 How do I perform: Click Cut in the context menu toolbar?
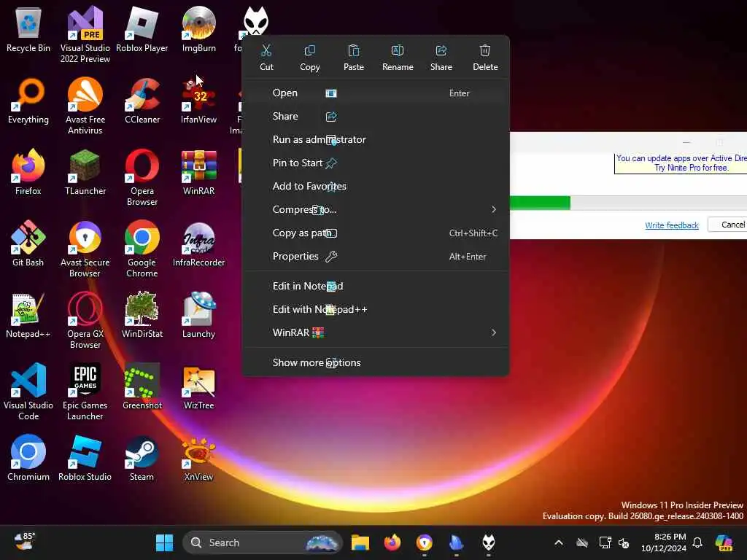[x=266, y=58]
